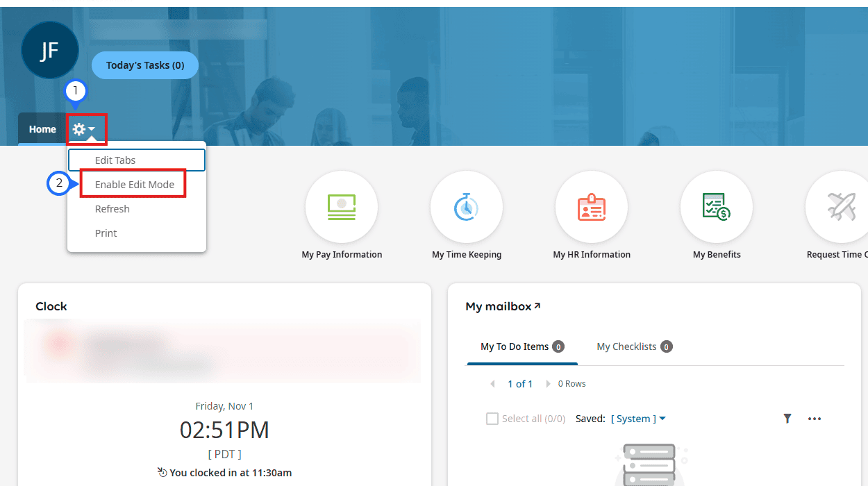Open My Pay Information icon
This screenshot has width=868, height=486.
(342, 207)
